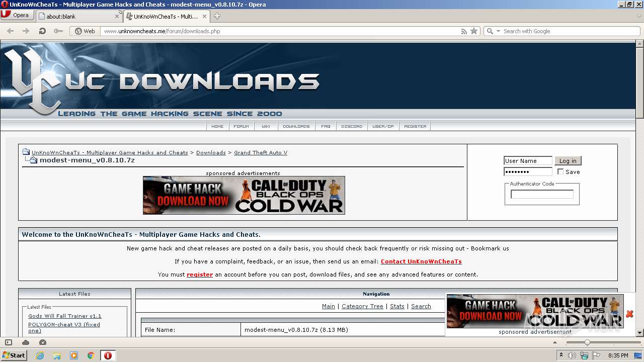Open a new tab with plus button
Image resolution: width=644 pixels, height=362 pixels.
pyautogui.click(x=217, y=16)
